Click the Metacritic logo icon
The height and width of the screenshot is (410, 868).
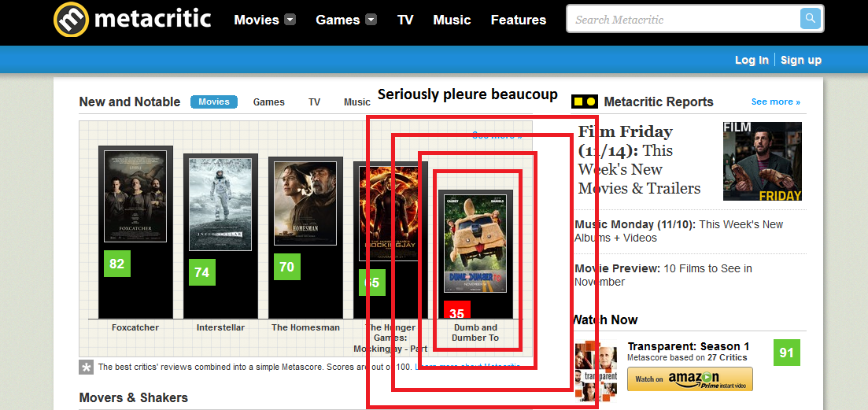click(71, 20)
